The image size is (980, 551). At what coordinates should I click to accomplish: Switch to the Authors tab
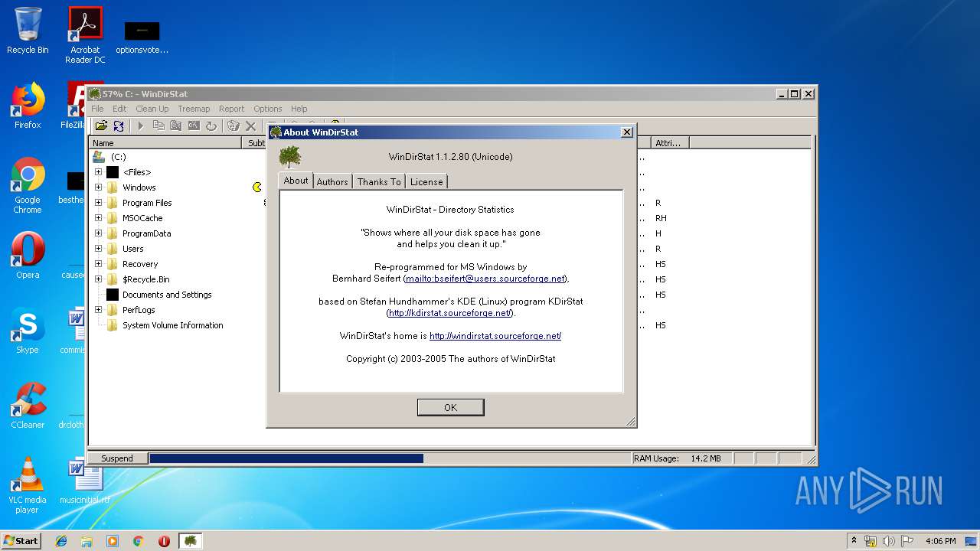tap(332, 181)
